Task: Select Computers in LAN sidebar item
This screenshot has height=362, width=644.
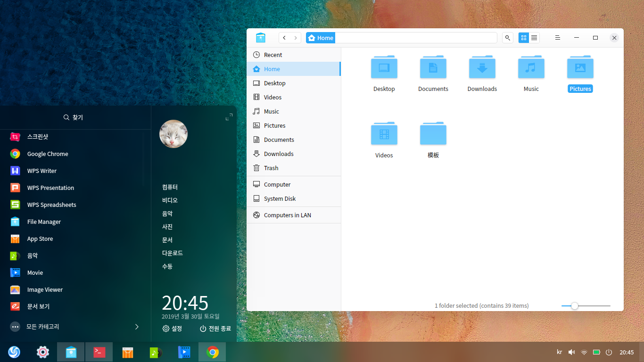Action: (x=287, y=215)
